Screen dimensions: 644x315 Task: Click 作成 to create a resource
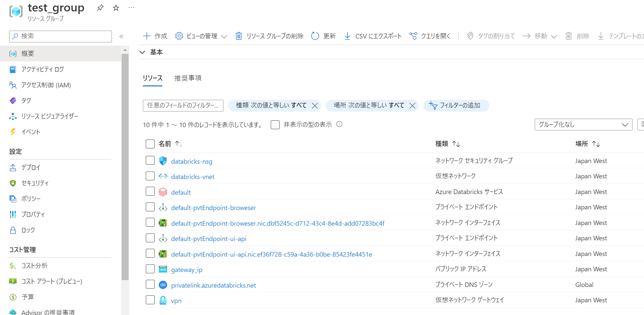coord(155,36)
